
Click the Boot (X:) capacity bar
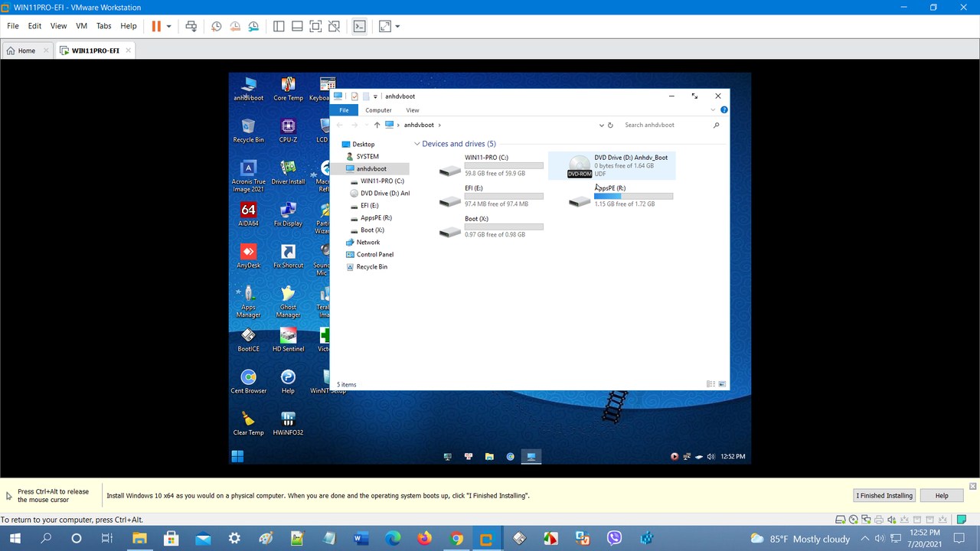click(x=504, y=227)
